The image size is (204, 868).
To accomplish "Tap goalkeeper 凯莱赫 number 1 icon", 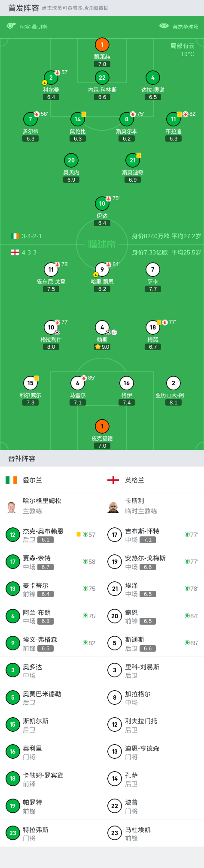I will tap(102, 45).
